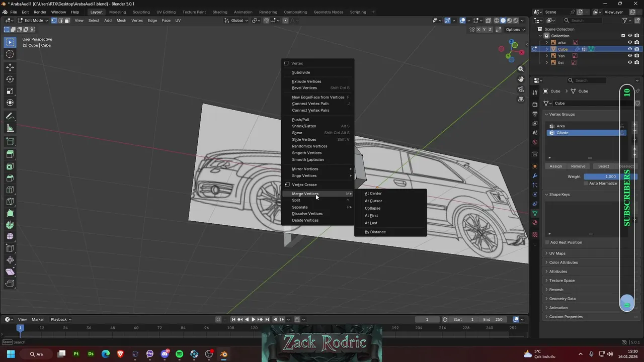Choose By Distance merge option

(390, 232)
